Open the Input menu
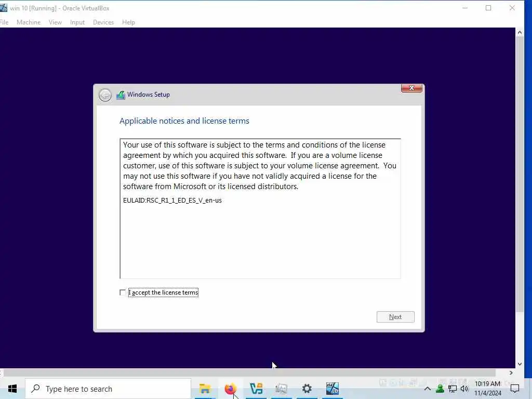The height and width of the screenshot is (399, 532). point(77,22)
